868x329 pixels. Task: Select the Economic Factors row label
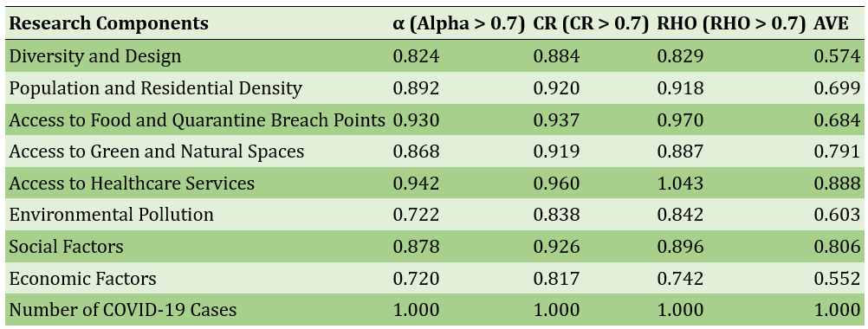pos(82,278)
